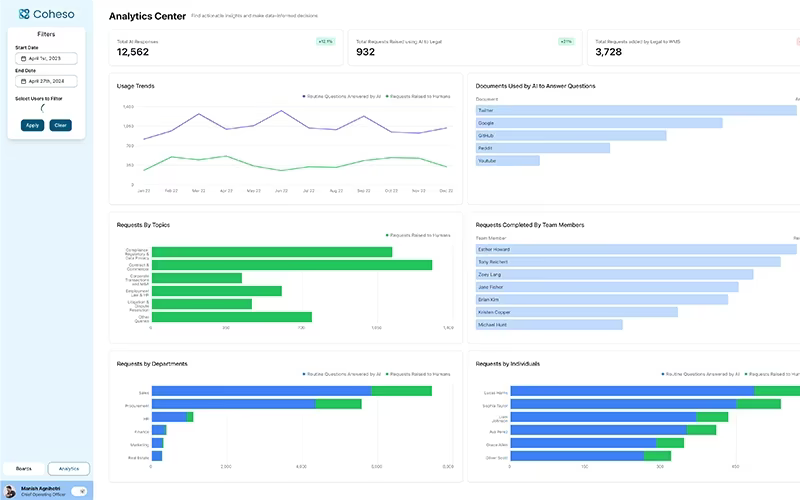Screen dimensions: 800x500
Task: Open the Start Date calendar icon
Action: tap(23, 59)
